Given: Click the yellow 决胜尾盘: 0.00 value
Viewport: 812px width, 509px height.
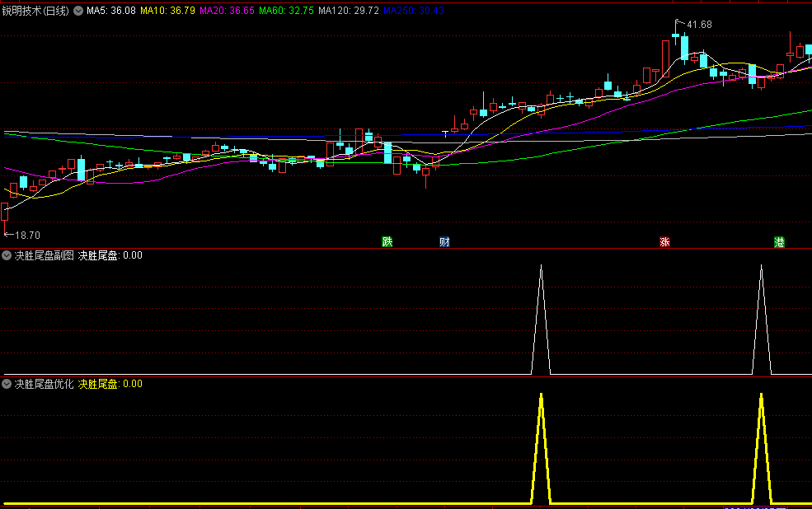Looking at the screenshot, I should pyautogui.click(x=110, y=384).
